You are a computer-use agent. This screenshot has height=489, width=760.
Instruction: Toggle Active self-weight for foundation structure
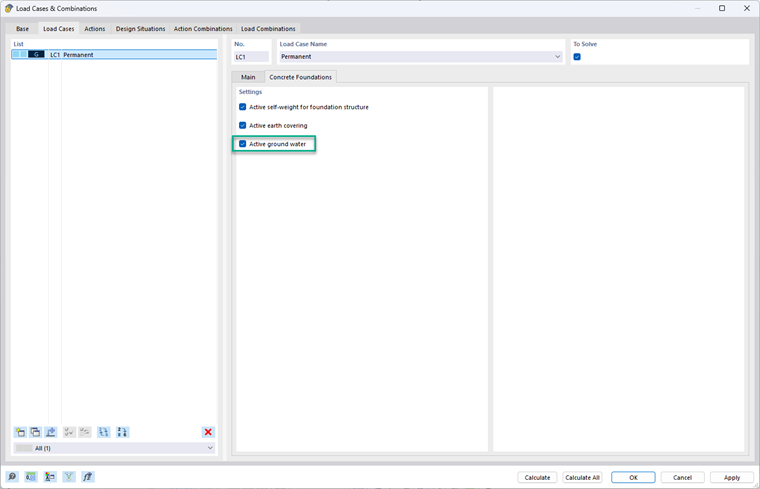coord(242,107)
